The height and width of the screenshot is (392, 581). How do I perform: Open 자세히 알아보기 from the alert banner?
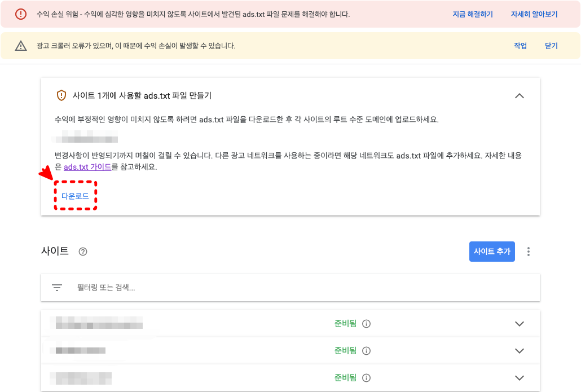tap(533, 14)
